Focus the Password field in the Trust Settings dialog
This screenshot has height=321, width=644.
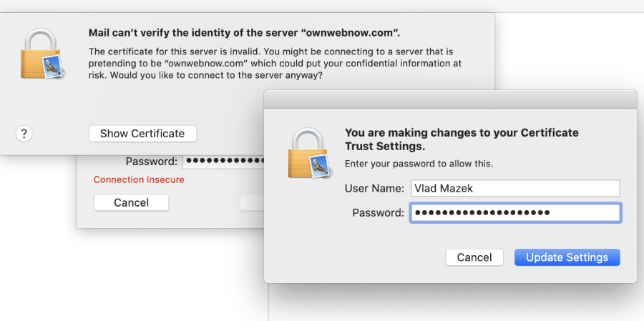(514, 213)
